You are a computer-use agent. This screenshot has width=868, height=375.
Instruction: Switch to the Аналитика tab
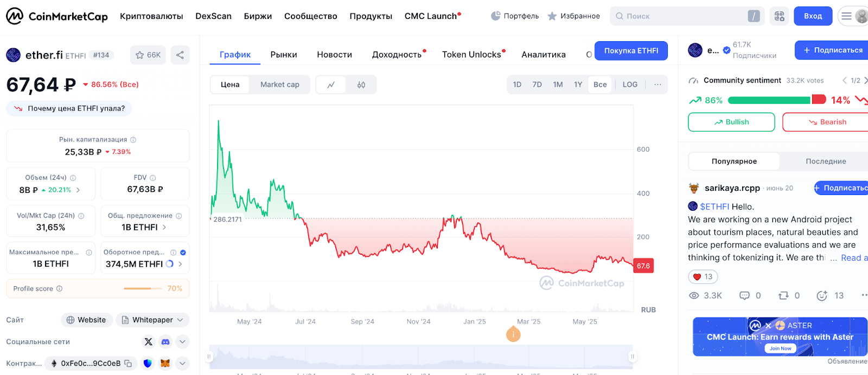pos(544,55)
